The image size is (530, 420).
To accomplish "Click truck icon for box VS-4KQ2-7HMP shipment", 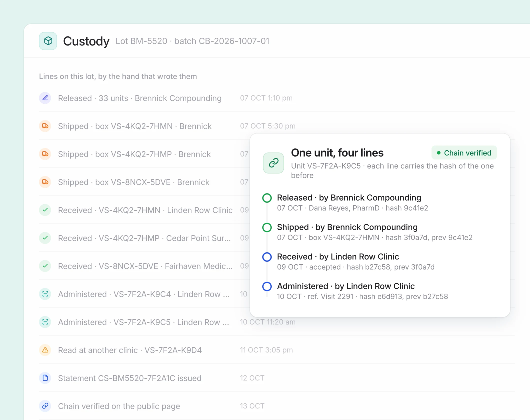I will point(45,154).
